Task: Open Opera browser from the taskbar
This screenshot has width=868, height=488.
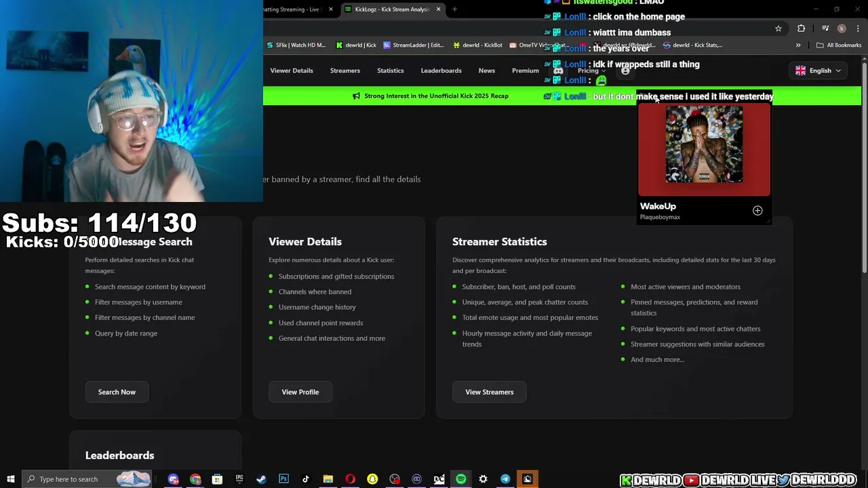Action: tap(350, 479)
